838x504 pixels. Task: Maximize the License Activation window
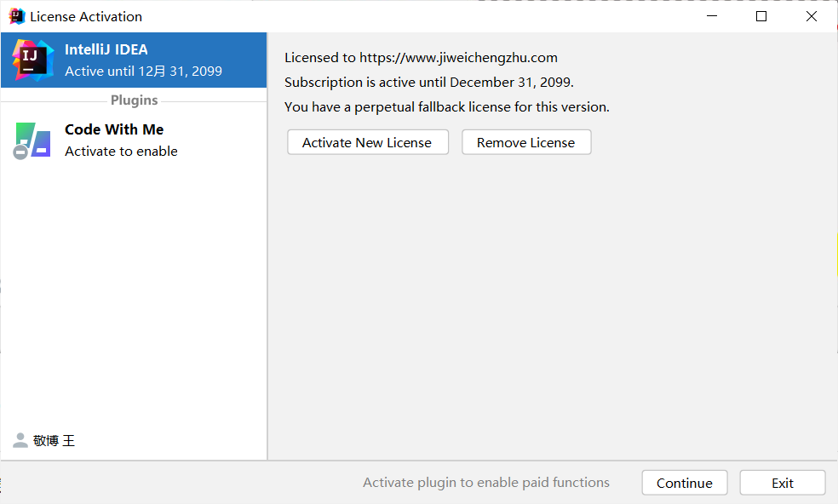click(x=761, y=16)
